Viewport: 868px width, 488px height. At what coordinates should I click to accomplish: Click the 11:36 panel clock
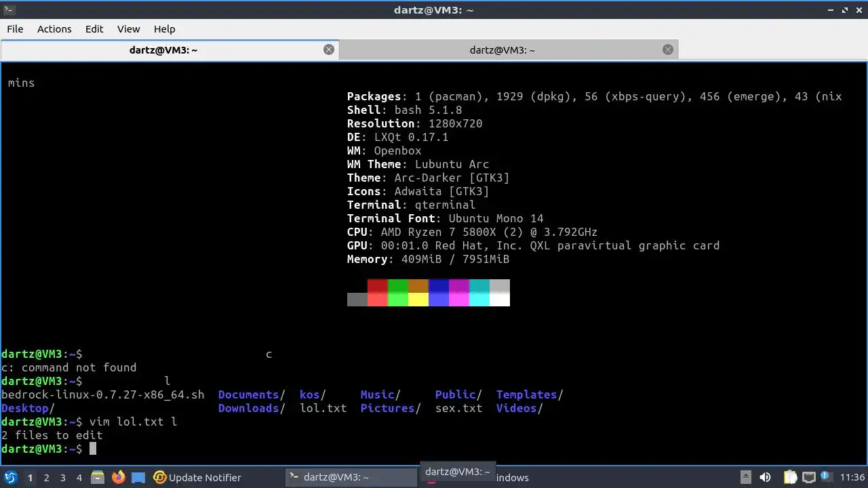pos(852,477)
